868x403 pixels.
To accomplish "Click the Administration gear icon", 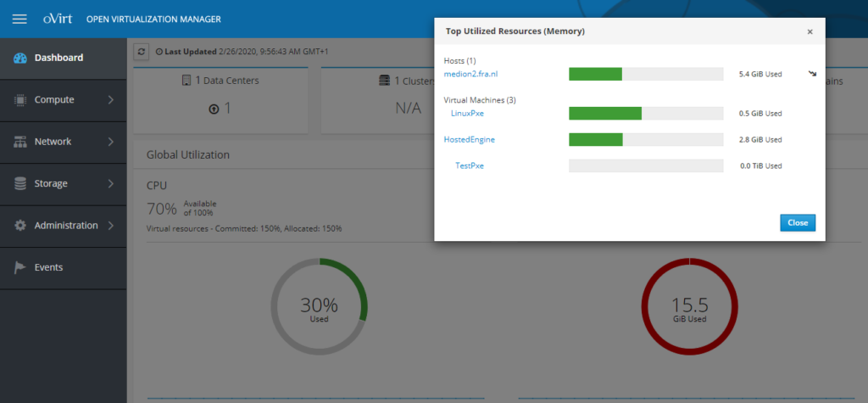I will [x=20, y=226].
